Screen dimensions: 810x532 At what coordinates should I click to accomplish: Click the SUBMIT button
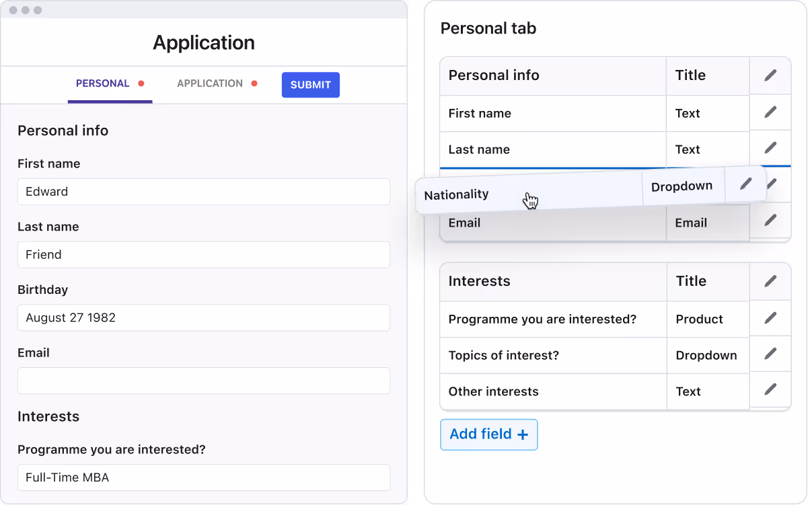pos(310,85)
